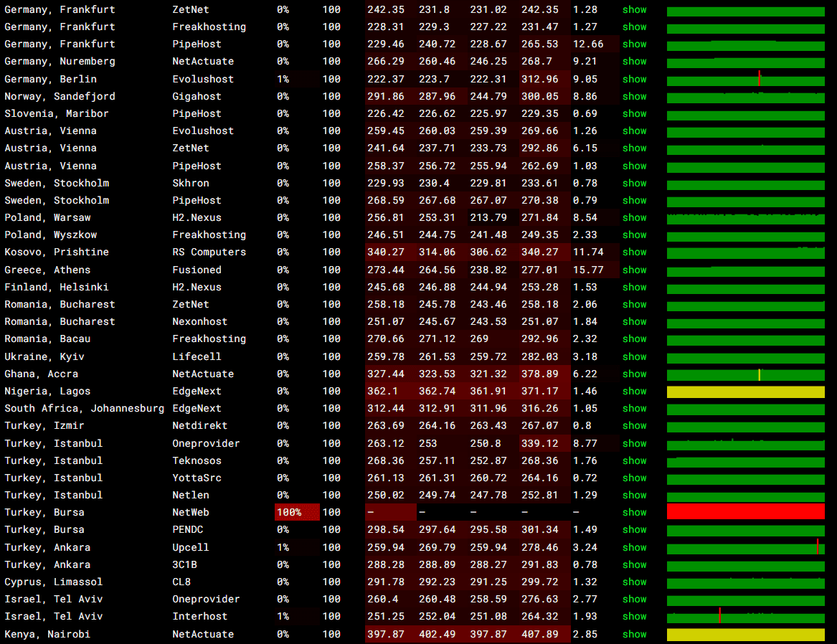Open show link for Tel Aviv Interhost
The height and width of the screenshot is (644, 837).
coord(634,616)
